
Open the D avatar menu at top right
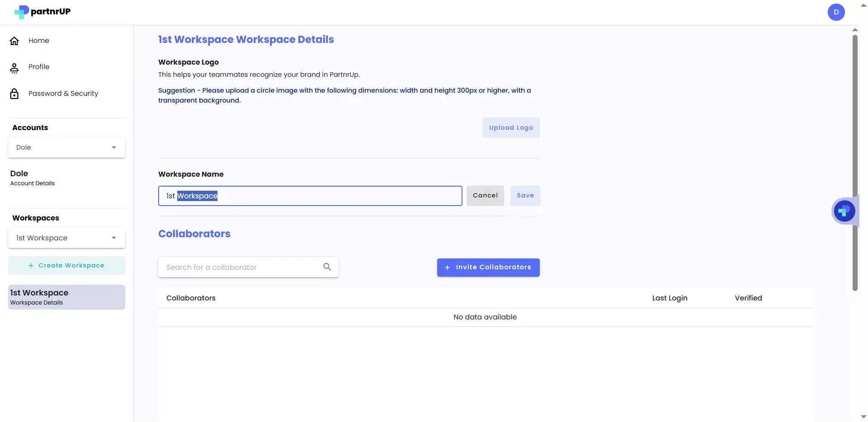coord(836,12)
